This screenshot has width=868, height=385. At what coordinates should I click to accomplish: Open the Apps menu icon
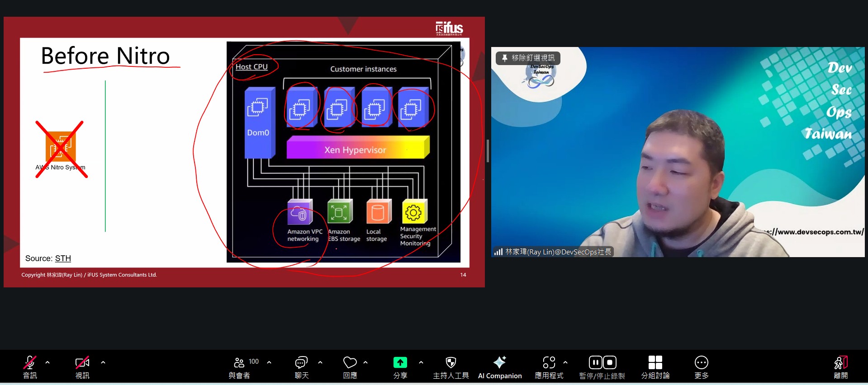549,363
